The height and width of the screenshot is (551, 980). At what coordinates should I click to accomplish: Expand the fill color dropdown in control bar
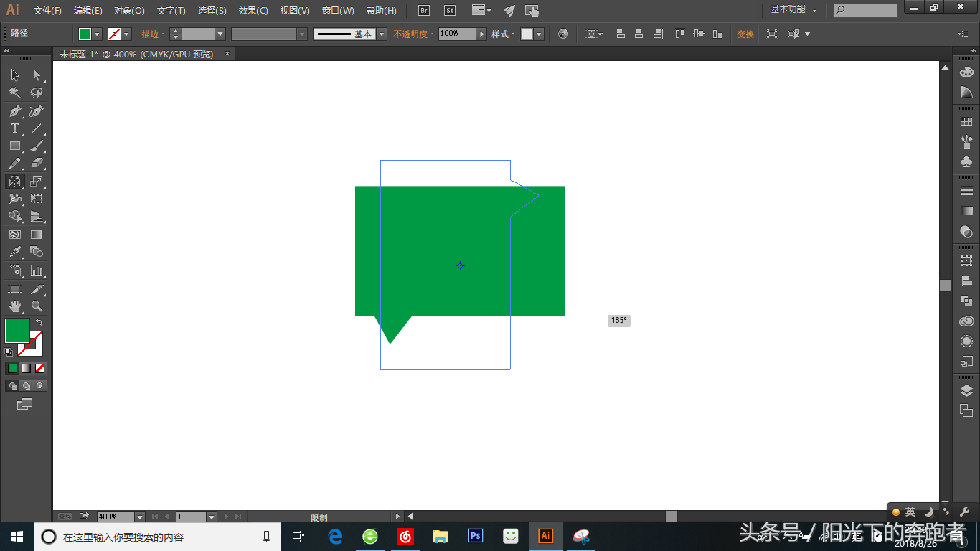(97, 34)
